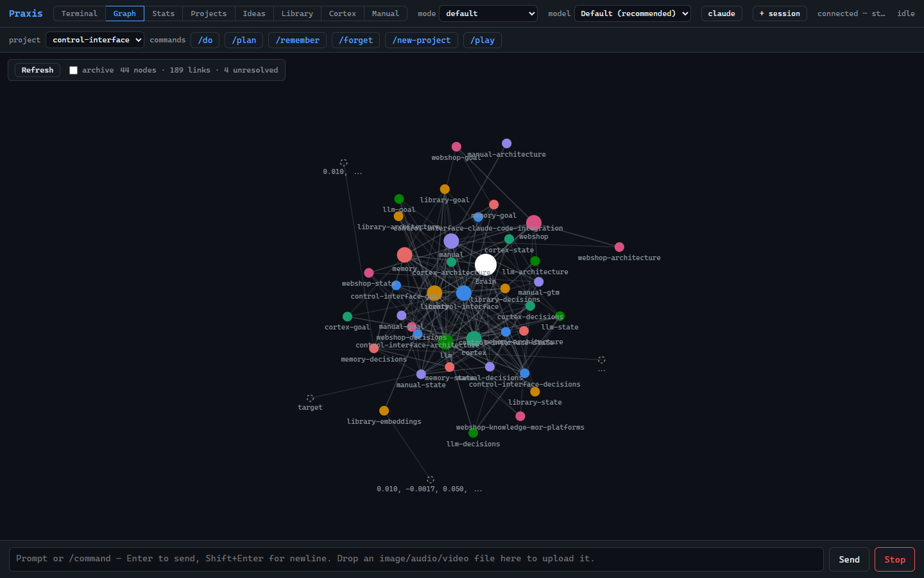Viewport: 924px width, 578px height.
Task: Select the unresolved node labeled 0.010, -0.0017, 0.050
Action: click(x=431, y=479)
